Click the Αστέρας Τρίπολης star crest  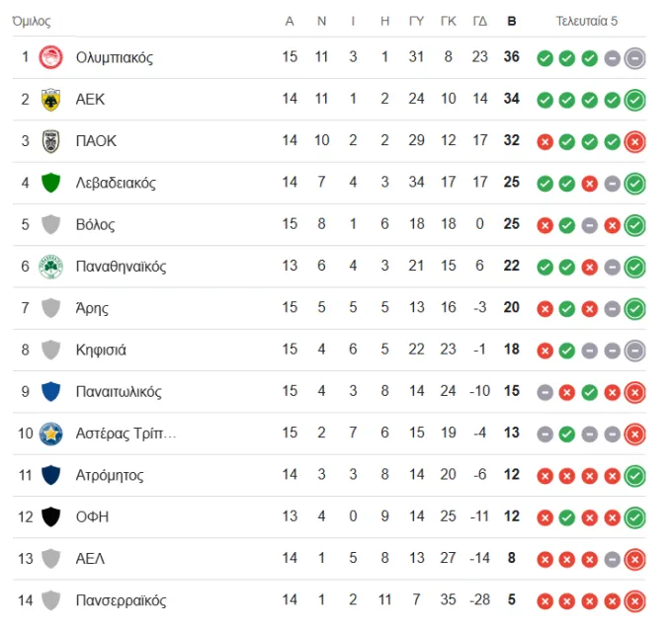(x=50, y=434)
